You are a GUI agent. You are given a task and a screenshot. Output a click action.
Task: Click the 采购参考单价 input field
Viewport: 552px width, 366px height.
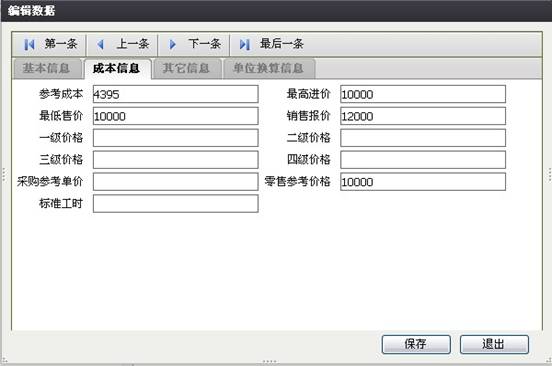[176, 182]
